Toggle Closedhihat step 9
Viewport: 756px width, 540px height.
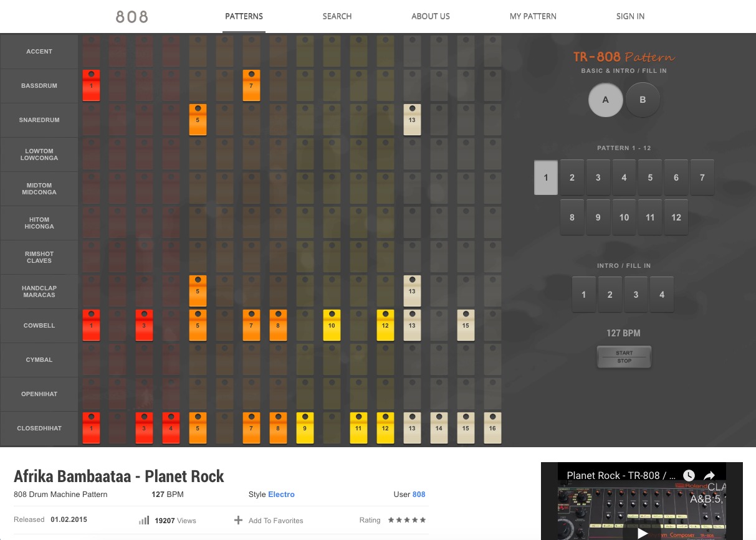pos(305,428)
